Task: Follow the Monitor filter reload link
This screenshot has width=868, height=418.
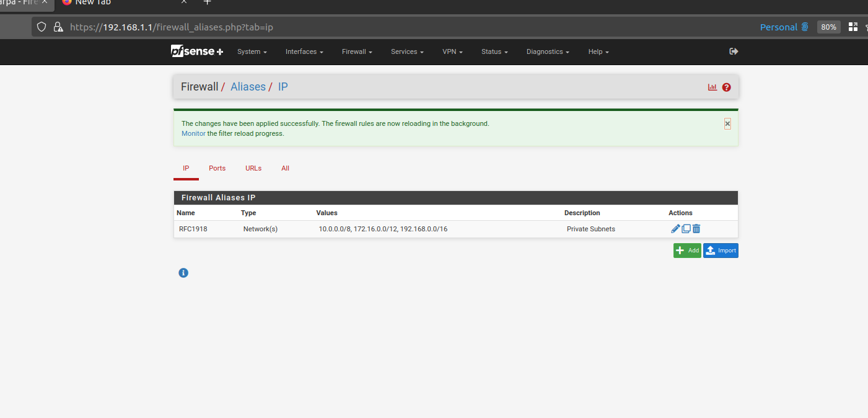Action: (193, 133)
